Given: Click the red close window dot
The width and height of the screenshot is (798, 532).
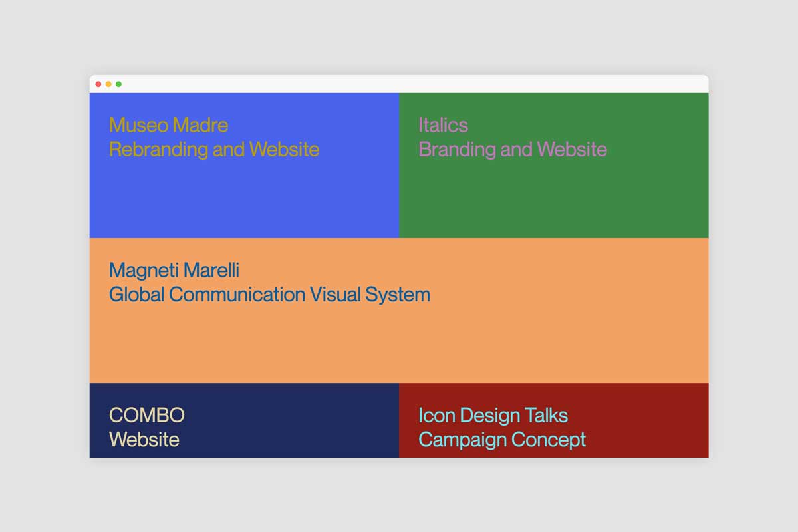Looking at the screenshot, I should click(x=98, y=84).
